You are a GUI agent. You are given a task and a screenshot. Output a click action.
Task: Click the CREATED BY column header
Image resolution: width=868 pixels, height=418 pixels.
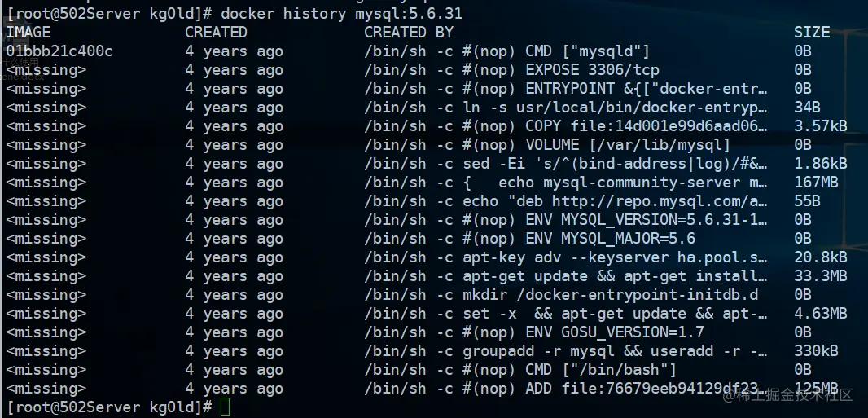point(409,33)
